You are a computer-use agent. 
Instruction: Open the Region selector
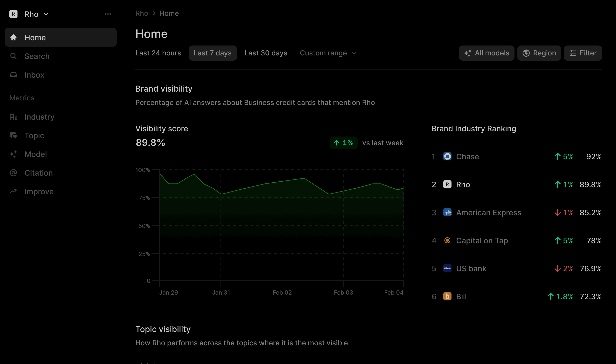click(539, 53)
